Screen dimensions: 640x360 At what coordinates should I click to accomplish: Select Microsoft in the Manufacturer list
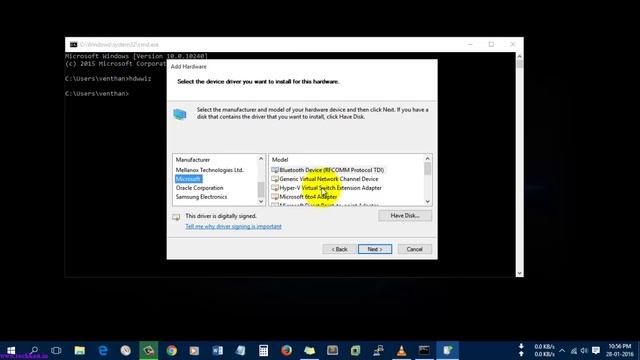[x=188, y=179]
